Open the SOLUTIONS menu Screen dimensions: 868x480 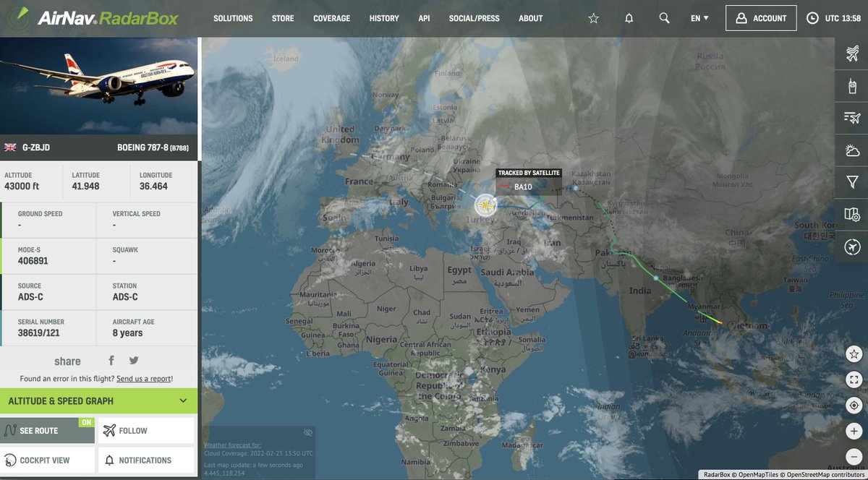[x=233, y=18]
